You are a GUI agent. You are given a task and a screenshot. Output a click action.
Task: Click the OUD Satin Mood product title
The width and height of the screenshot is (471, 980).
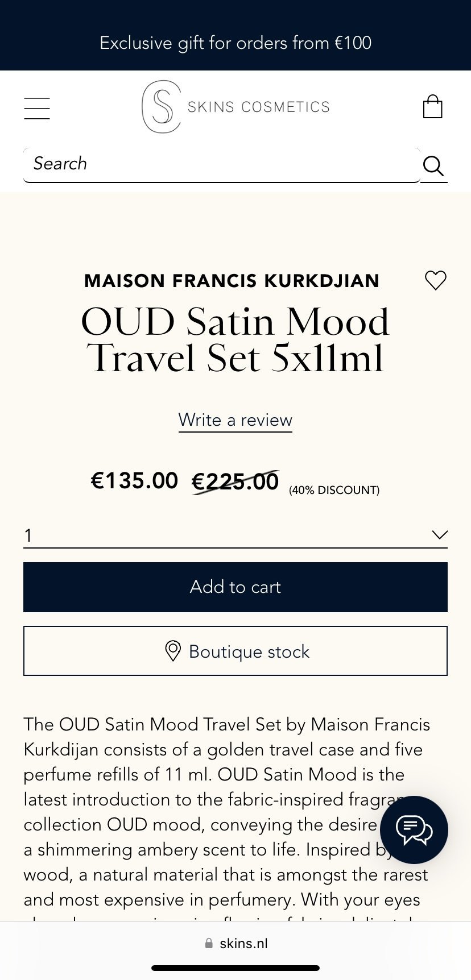tap(235, 339)
